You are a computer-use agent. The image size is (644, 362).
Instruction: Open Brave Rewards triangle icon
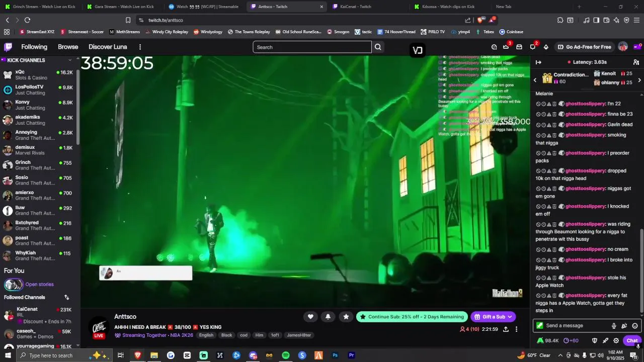492,20
